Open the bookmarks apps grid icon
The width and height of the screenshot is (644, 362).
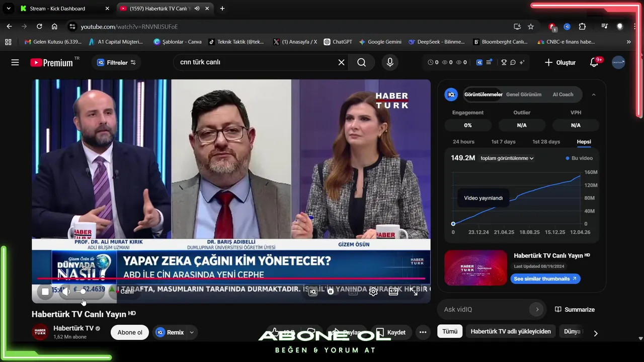click(8, 42)
